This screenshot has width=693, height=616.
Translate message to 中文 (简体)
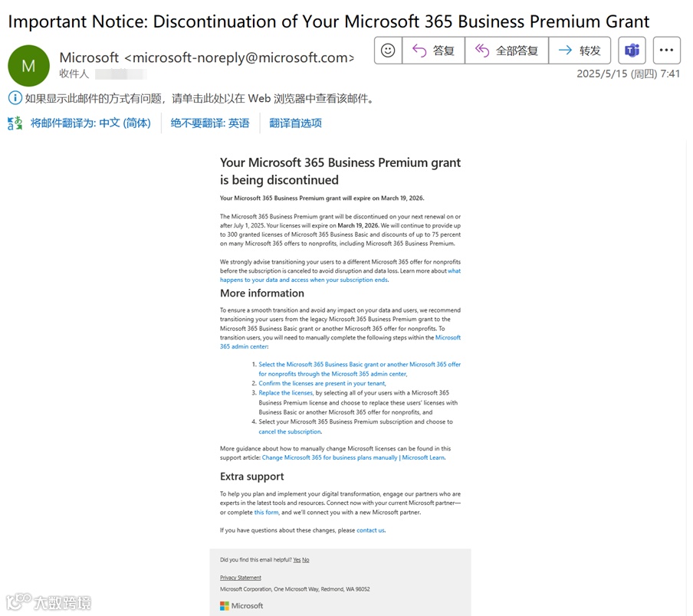(90, 123)
